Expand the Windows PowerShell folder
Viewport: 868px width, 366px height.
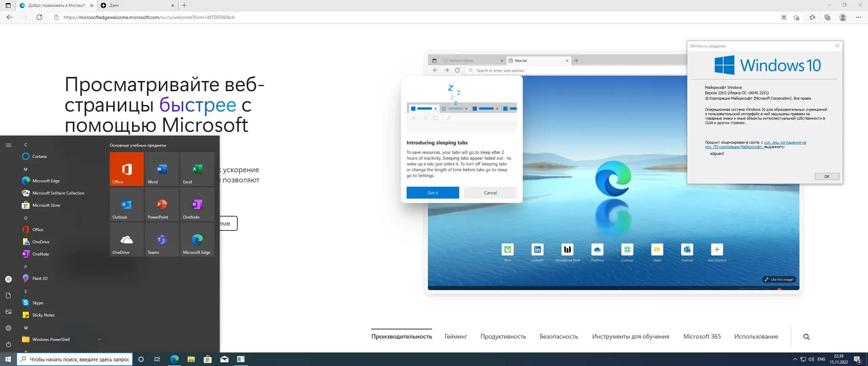pos(99,339)
